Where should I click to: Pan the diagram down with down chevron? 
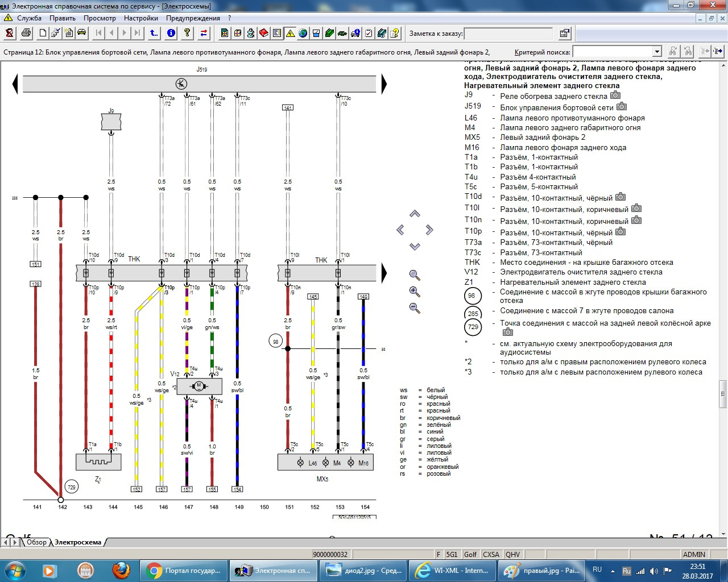(415, 246)
